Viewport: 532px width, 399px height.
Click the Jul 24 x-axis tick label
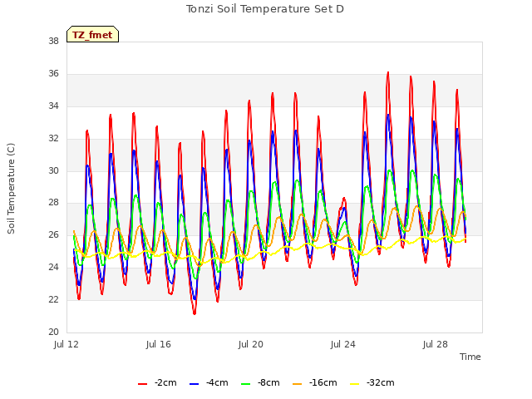(x=343, y=344)
